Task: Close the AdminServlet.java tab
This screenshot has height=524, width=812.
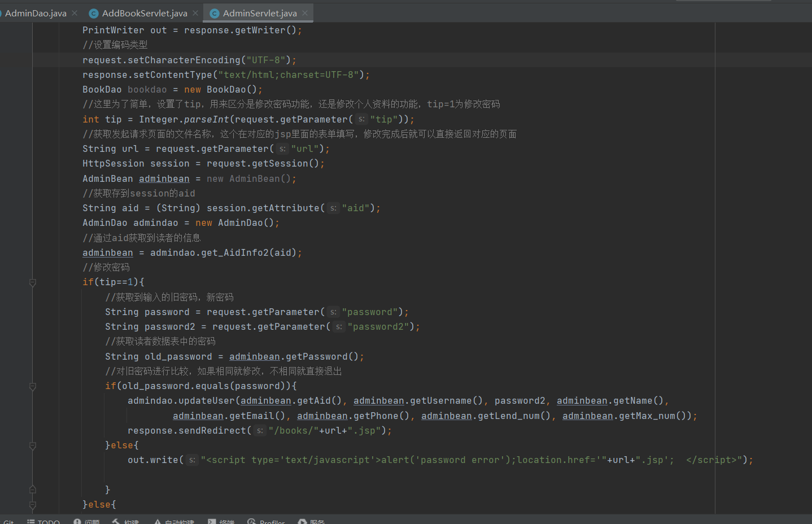Action: point(305,13)
